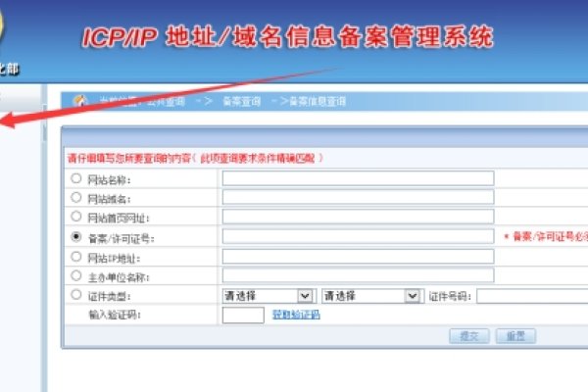The height and width of the screenshot is (392, 588).
Task: Click the 获取验证码 link
Action: pos(295,315)
